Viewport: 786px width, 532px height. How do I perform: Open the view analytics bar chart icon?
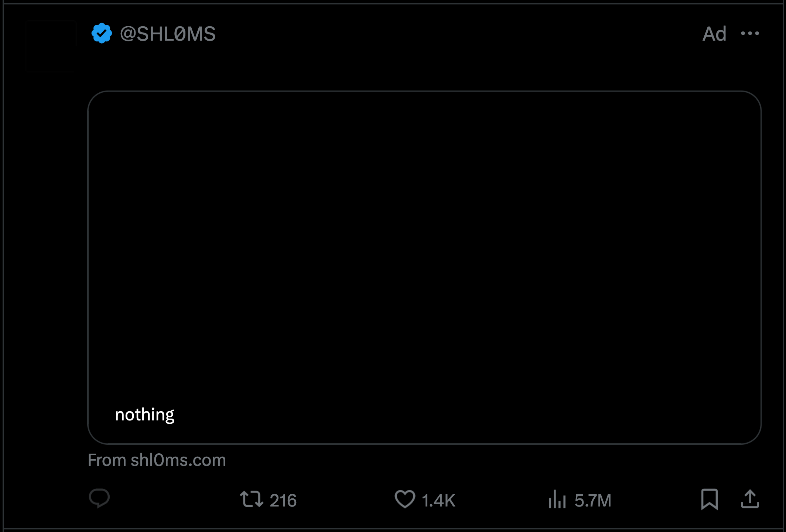[557, 499]
